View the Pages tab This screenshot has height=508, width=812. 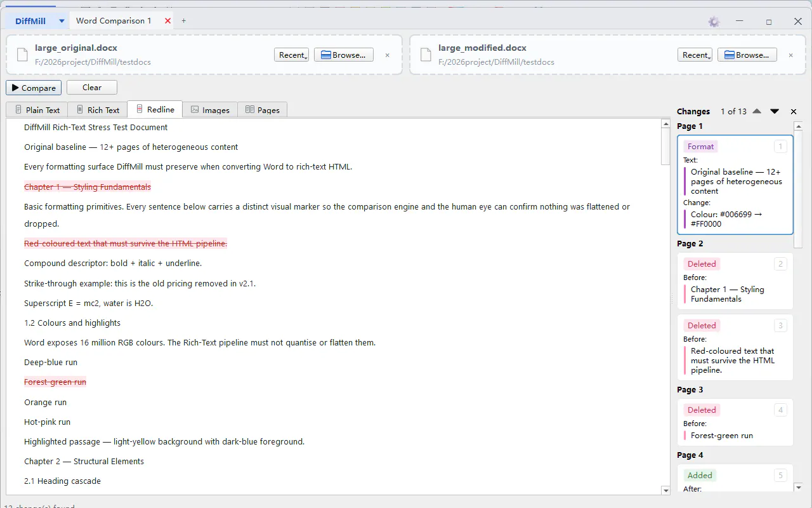[263, 110]
